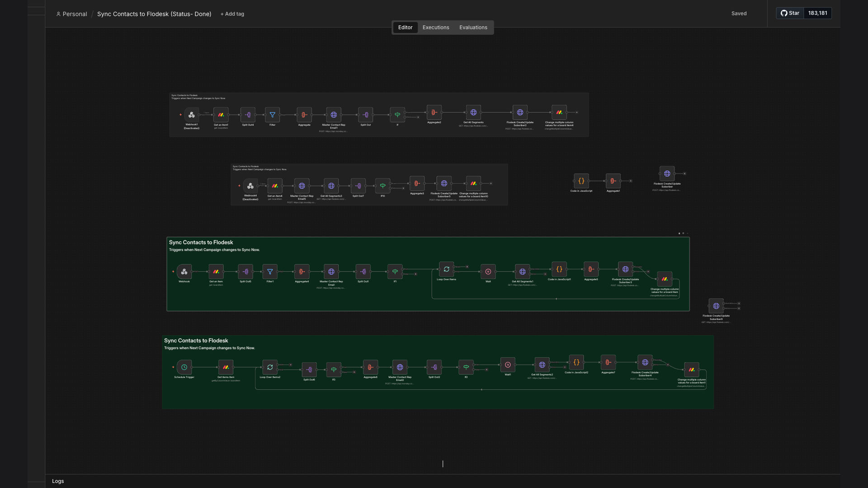The width and height of the screenshot is (868, 488).
Task: Select the Change multiple column values item1 node
Action: point(692,370)
